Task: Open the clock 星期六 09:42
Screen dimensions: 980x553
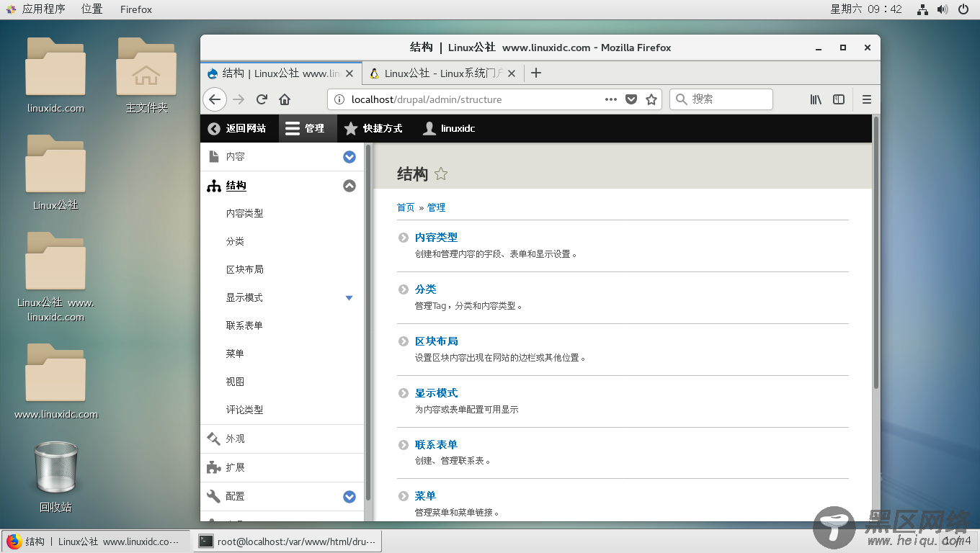Action: [x=865, y=9]
